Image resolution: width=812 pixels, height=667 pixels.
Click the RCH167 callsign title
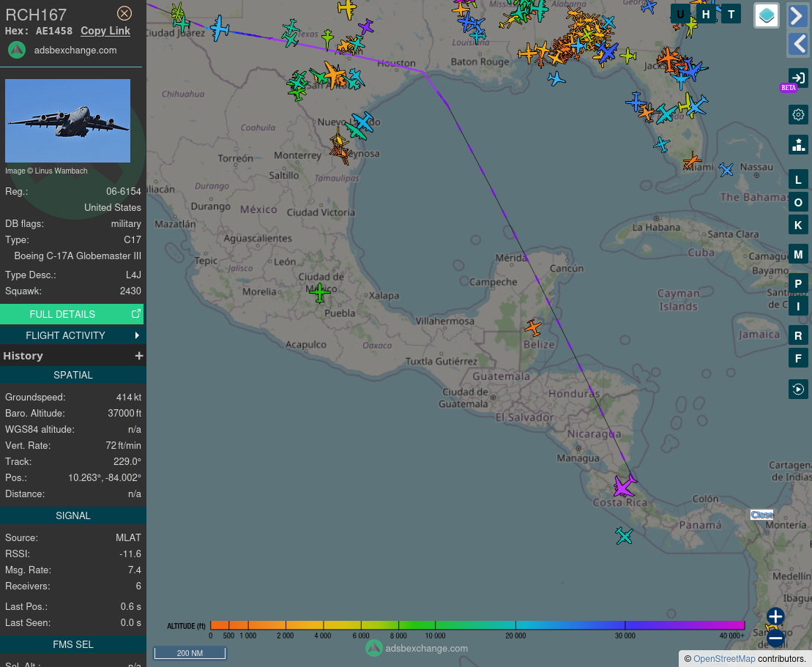(36, 15)
